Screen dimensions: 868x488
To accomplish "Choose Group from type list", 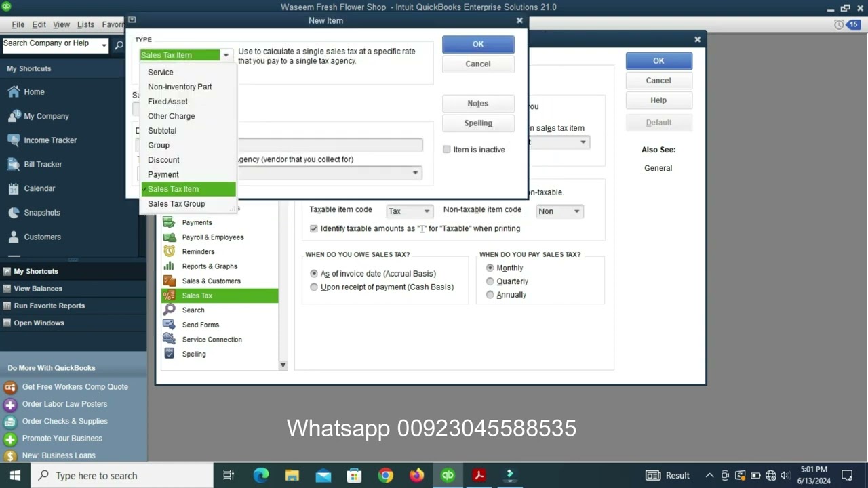I will coord(188,145).
